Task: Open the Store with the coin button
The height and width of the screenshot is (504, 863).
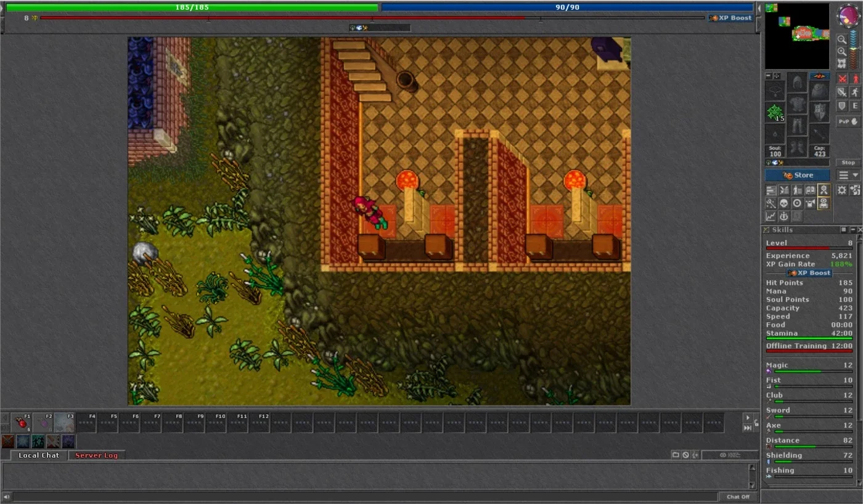Action: tap(798, 176)
